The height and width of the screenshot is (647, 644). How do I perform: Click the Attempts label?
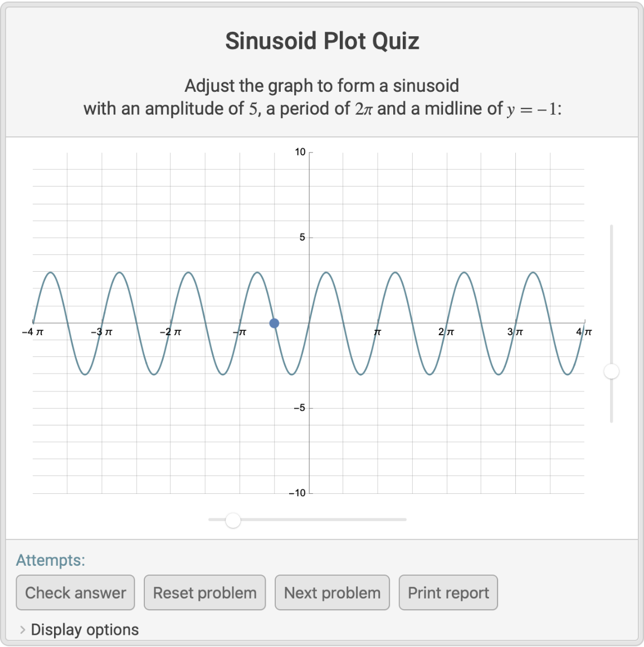coord(51,560)
